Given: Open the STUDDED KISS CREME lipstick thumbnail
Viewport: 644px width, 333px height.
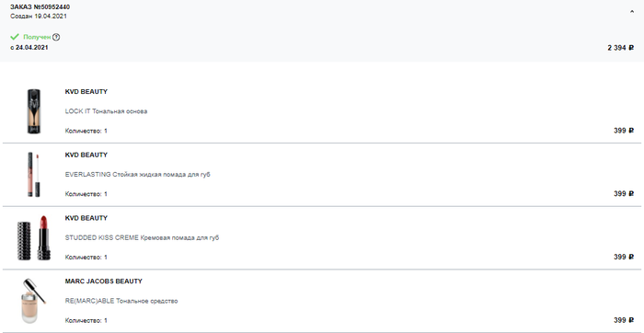Looking at the screenshot, I should point(34,237).
